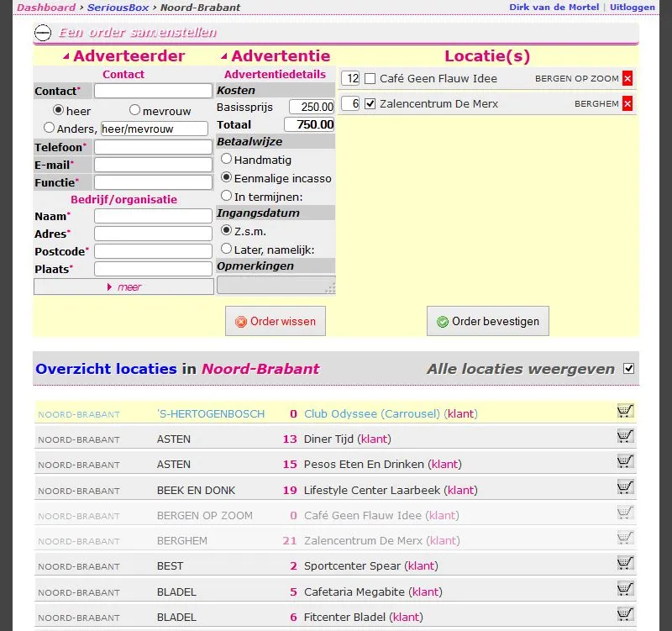672x631 pixels.
Task: Click the Totaal field showing 750.00
Action: point(309,124)
